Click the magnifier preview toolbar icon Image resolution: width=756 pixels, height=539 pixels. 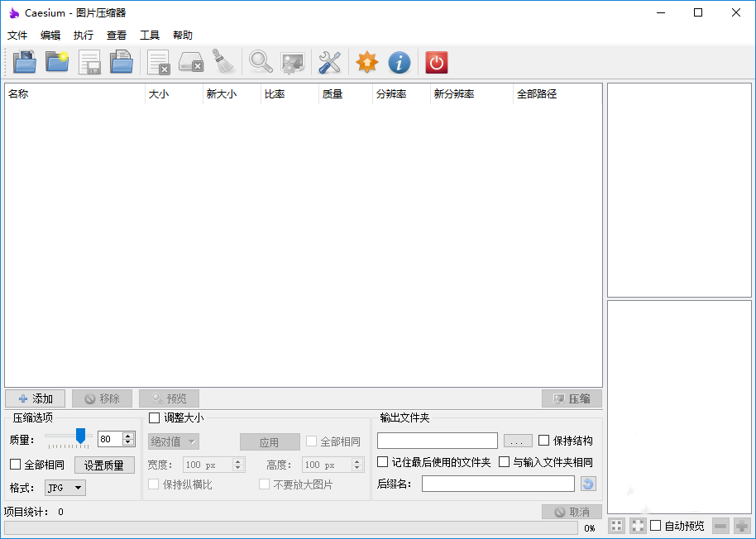(x=261, y=62)
